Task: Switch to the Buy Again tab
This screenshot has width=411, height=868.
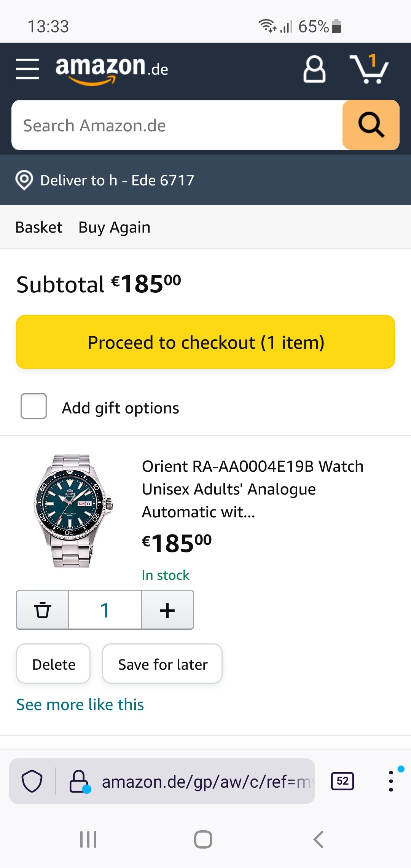Action: pyautogui.click(x=114, y=227)
